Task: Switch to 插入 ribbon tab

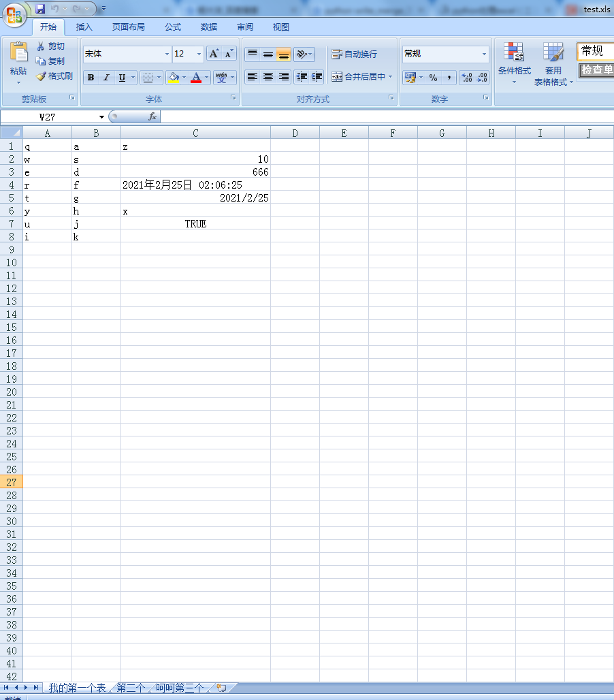Action: [84, 27]
